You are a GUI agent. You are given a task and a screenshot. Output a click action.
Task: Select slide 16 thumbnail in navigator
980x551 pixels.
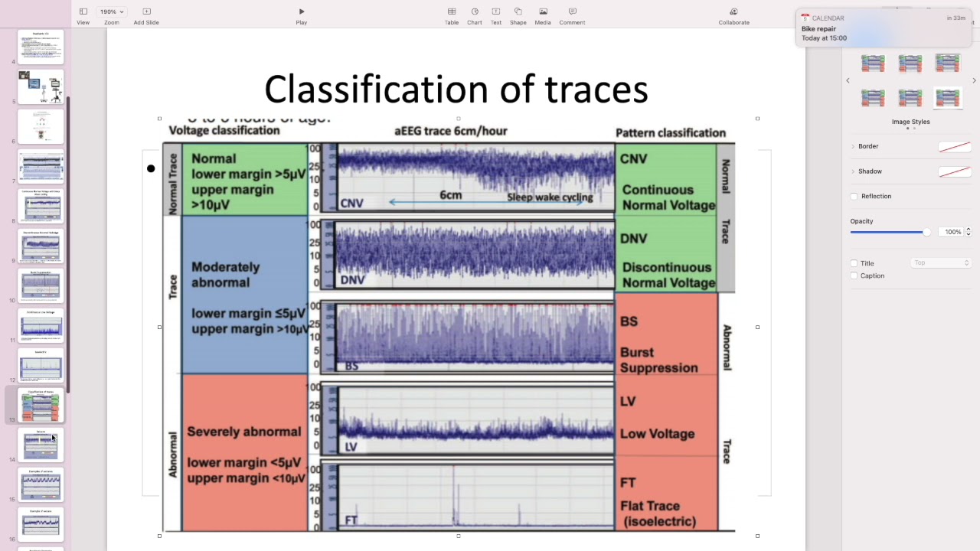(x=41, y=524)
